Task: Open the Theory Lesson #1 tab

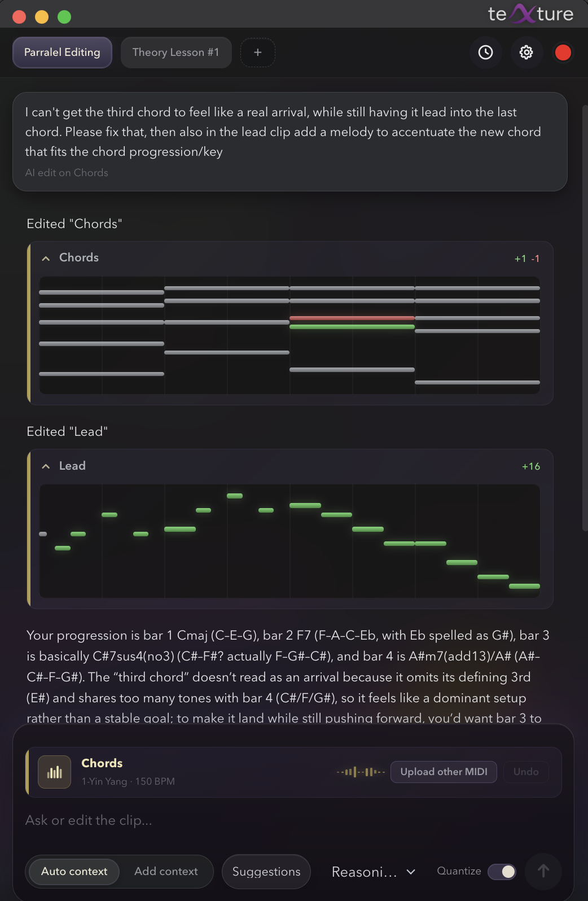Action: click(176, 53)
